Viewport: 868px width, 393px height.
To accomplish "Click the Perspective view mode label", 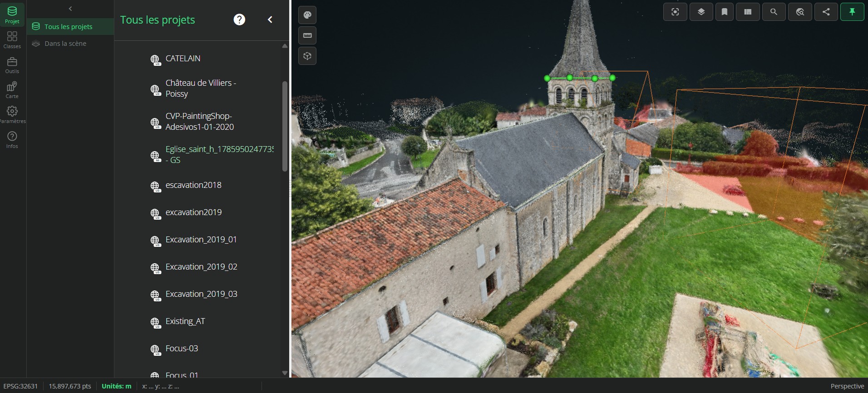I will pos(847,386).
